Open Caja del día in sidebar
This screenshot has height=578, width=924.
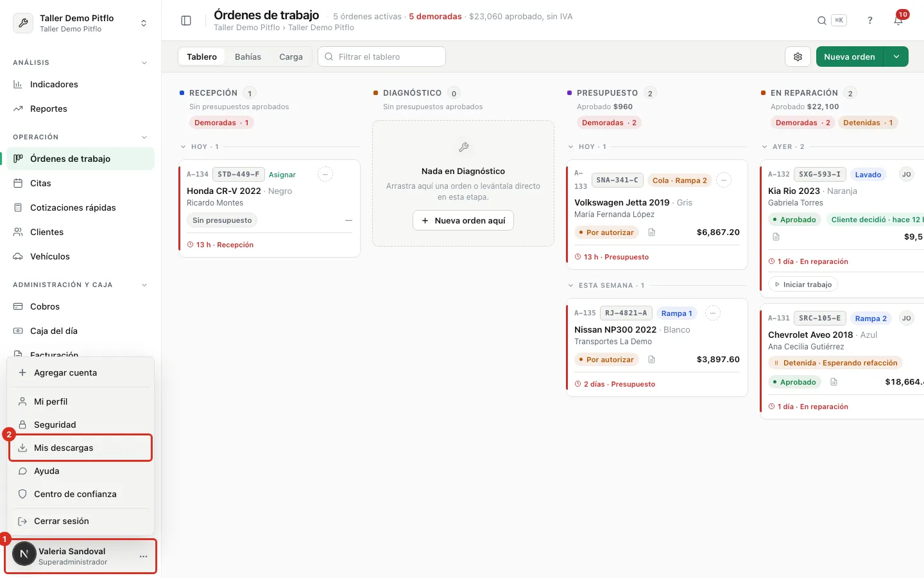[80, 331]
